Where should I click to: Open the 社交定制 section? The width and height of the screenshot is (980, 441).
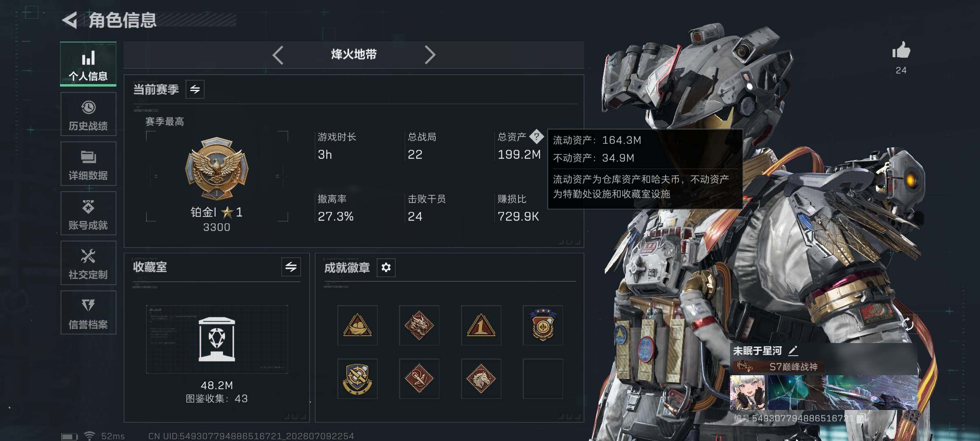pyautogui.click(x=88, y=263)
